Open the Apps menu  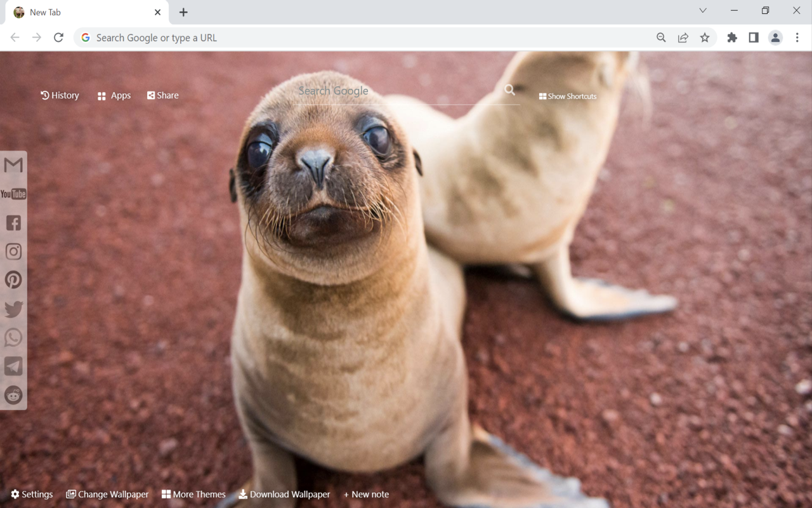point(114,95)
